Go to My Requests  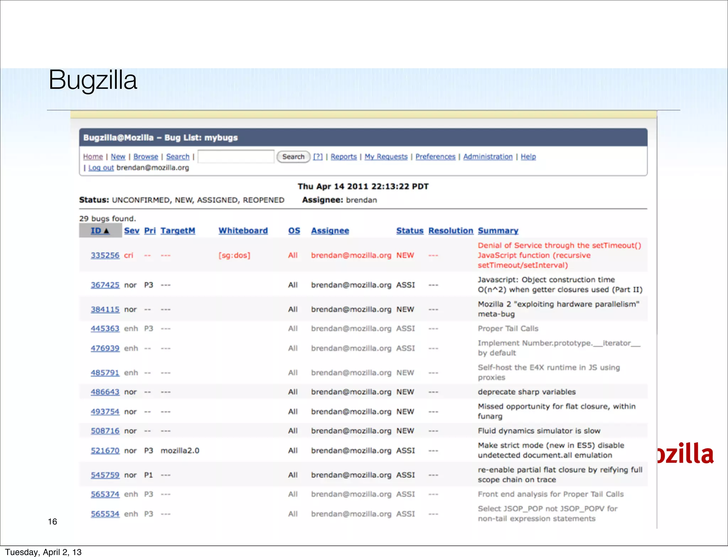(386, 157)
